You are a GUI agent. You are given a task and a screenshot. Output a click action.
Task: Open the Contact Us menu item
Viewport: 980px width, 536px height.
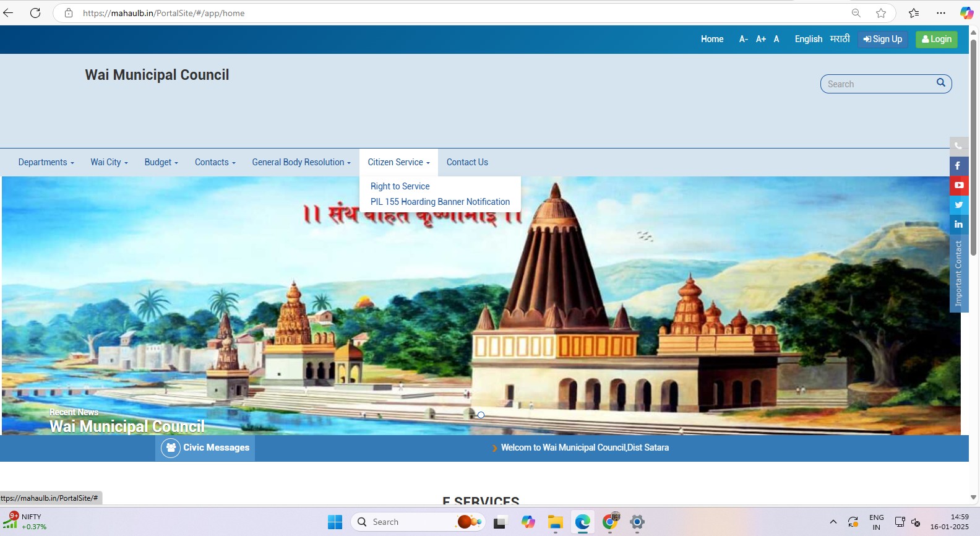[467, 162]
